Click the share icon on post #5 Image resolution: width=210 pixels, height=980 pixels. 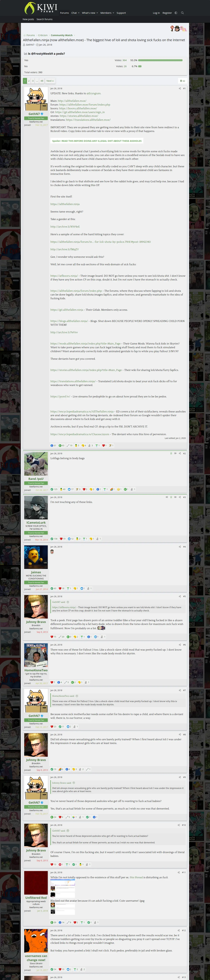[180, 596]
